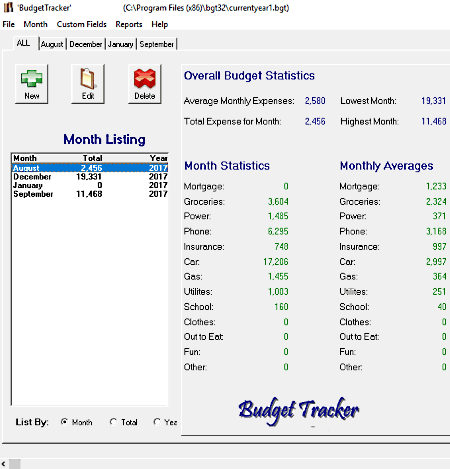Click the Month Listing heading
This screenshot has width=450, height=469.
(x=104, y=139)
